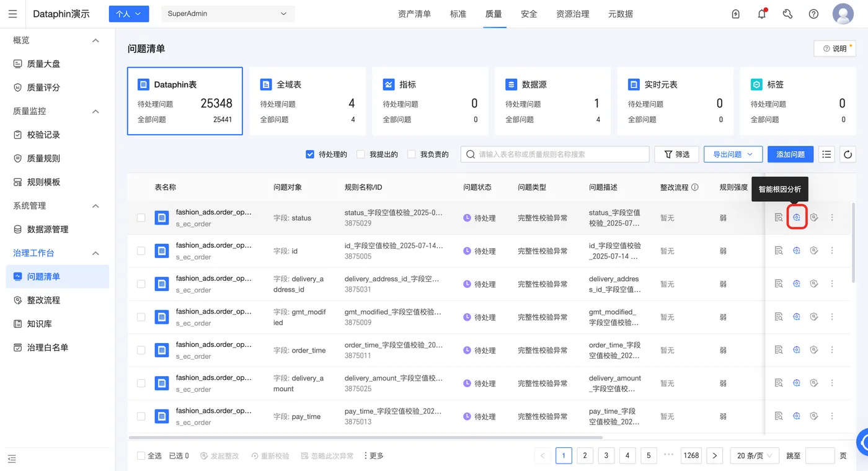
Task: Collapse the 概览 sidebar section
Action: (x=95, y=40)
